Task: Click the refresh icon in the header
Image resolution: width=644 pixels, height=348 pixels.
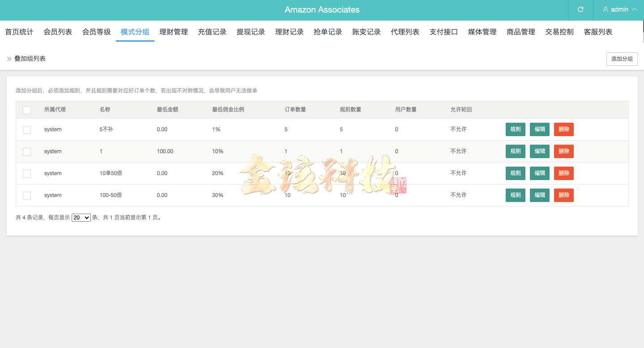Action: pyautogui.click(x=580, y=9)
